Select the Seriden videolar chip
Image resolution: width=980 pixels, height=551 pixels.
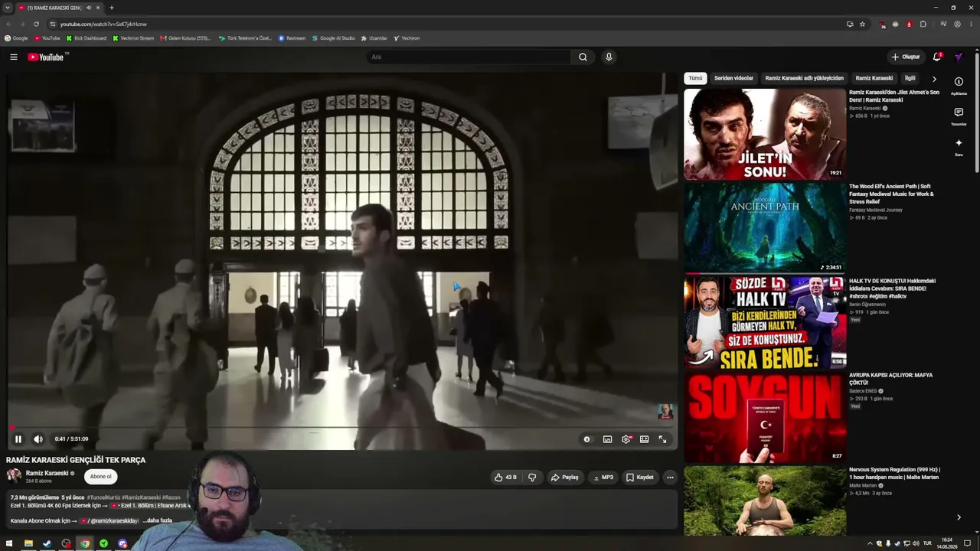click(x=733, y=78)
